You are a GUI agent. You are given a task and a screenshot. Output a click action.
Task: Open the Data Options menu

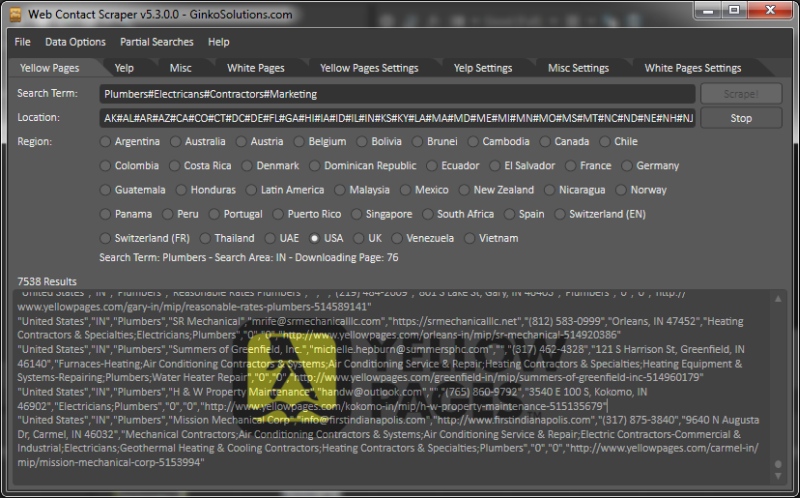click(76, 42)
